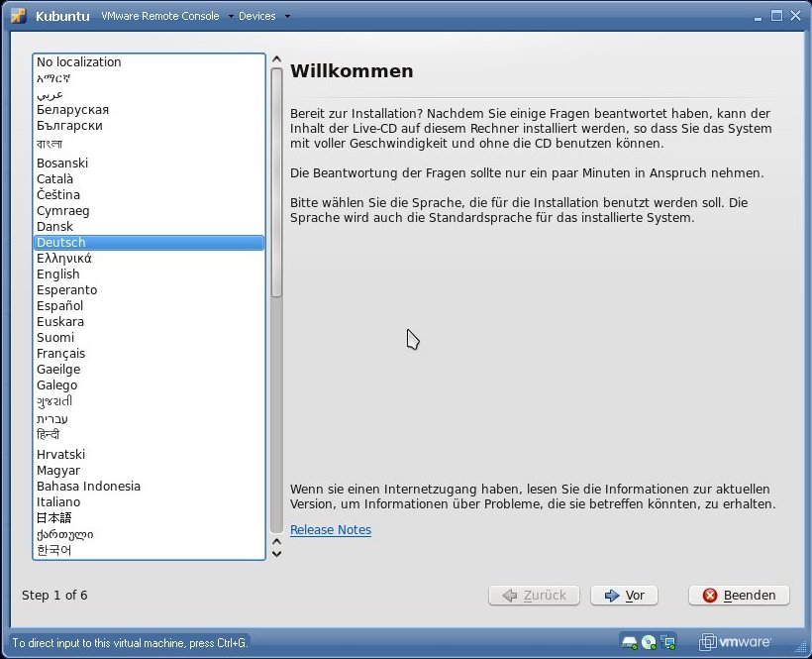The height and width of the screenshot is (659, 812).
Task: Minimize the Kubuntu console window
Action: point(759,17)
